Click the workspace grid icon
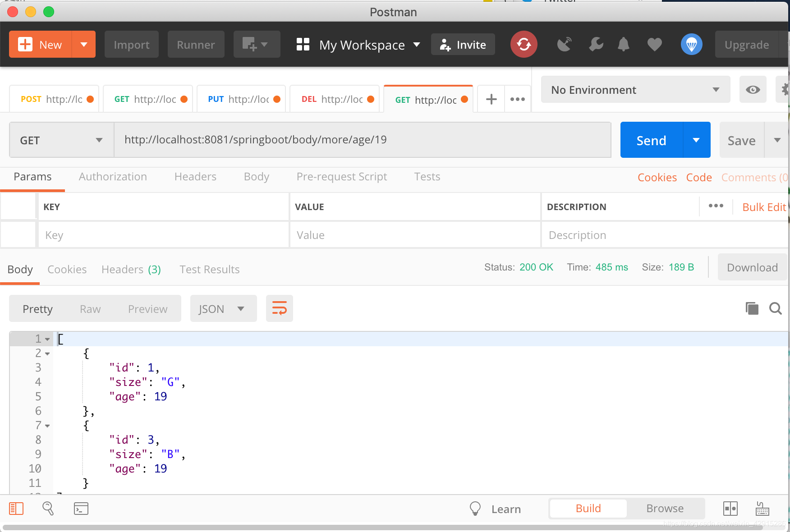Screen dimensions: 790x532 coord(303,44)
